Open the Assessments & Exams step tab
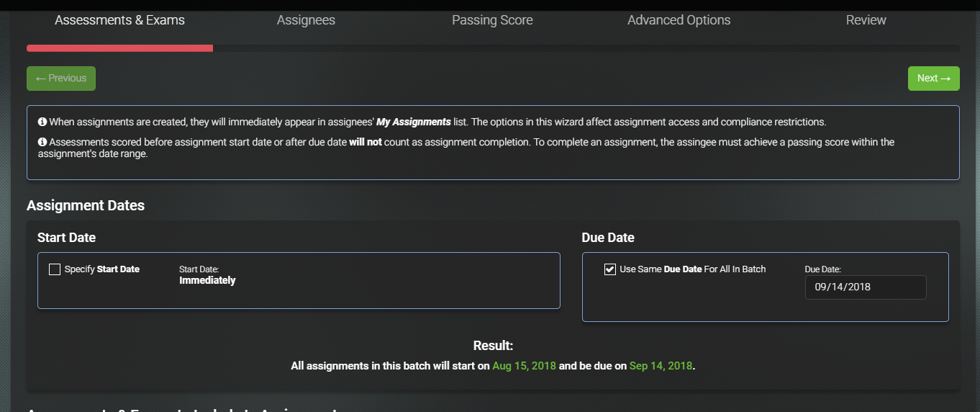980x412 pixels. click(x=120, y=20)
